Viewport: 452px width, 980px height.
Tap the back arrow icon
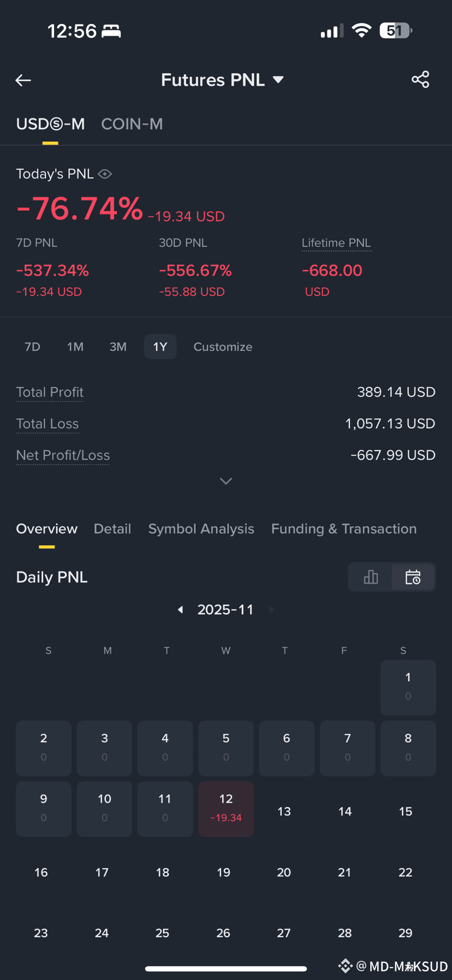coord(23,80)
